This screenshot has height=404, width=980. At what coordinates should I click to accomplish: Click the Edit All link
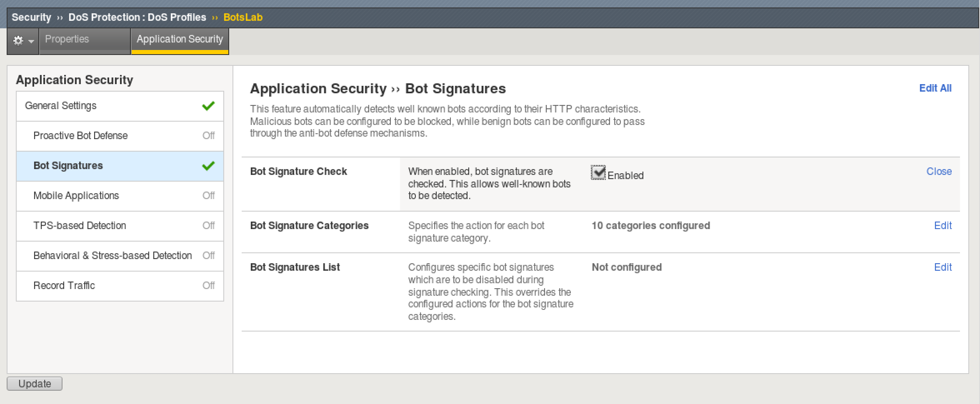click(x=935, y=88)
